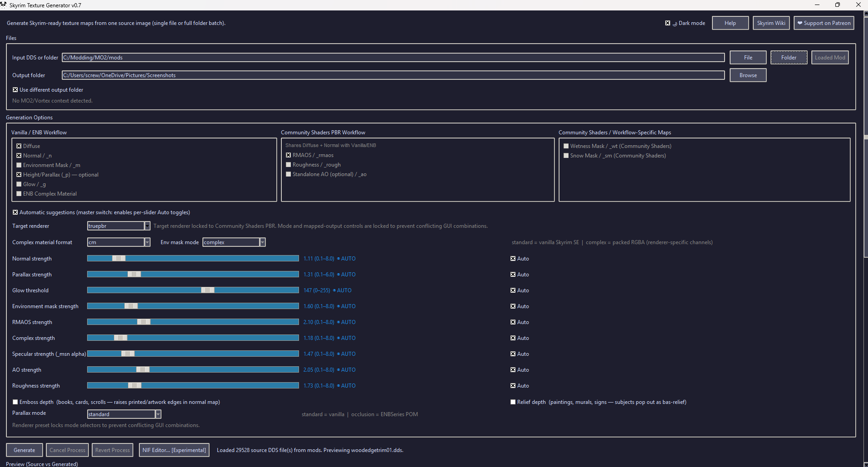Click the Parallax strength slider handle
The width and height of the screenshot is (868, 467).
(x=134, y=275)
